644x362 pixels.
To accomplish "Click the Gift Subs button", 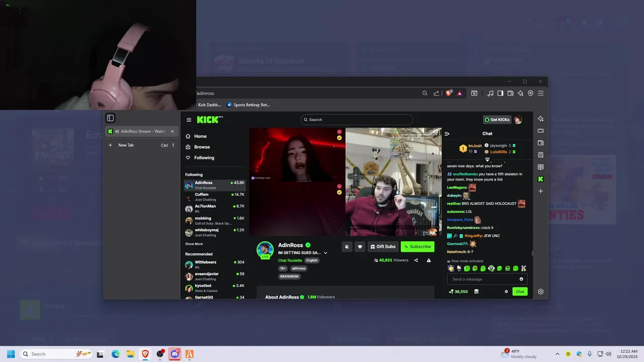I will [x=383, y=247].
